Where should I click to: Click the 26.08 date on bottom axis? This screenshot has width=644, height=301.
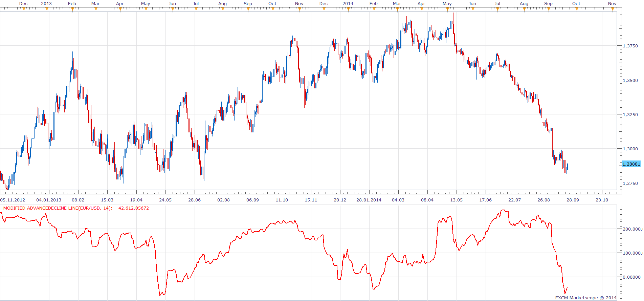[x=544, y=200]
